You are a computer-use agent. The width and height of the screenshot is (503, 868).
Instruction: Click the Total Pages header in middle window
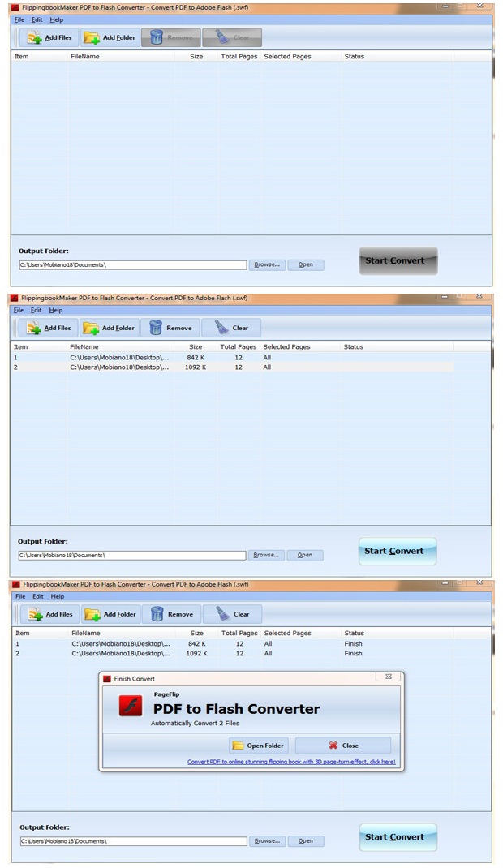coord(239,347)
